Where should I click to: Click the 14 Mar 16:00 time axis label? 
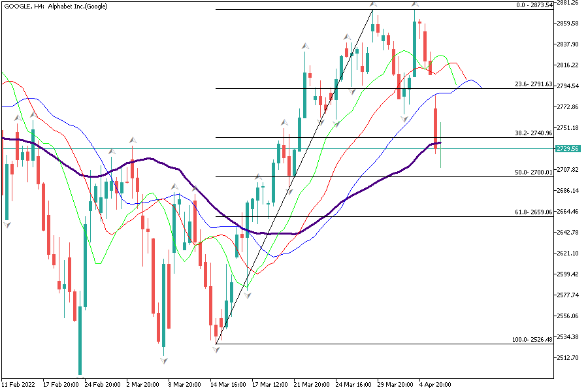pyautogui.click(x=228, y=385)
